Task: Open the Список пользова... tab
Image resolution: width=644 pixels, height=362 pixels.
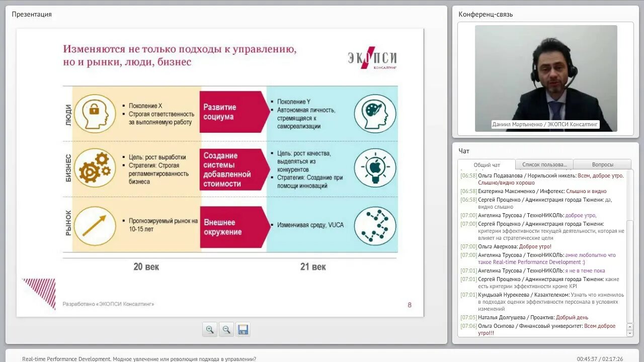Action: coord(544,164)
